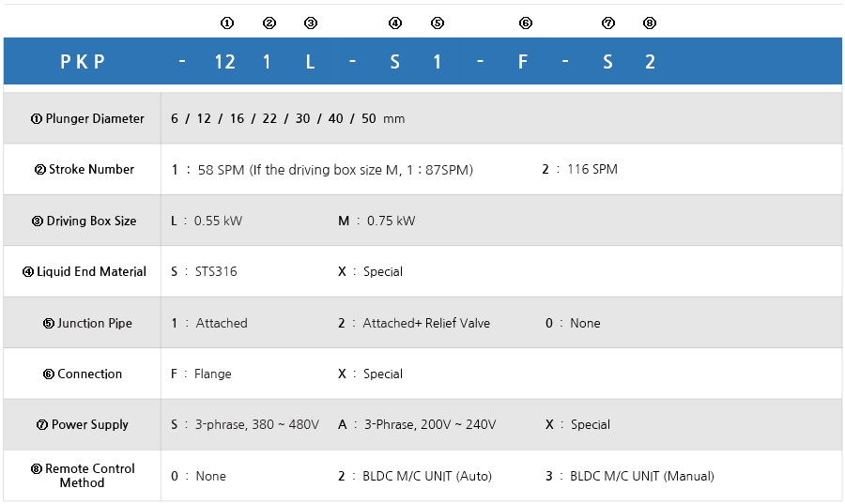Click the BLDC M/C UNIT (Manual) option
Screen dimensions: 845x504
[629, 477]
